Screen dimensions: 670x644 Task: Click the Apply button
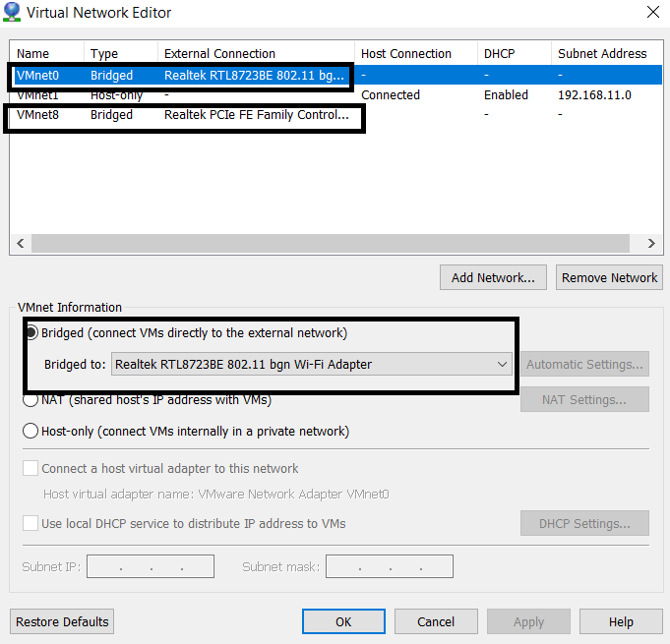click(x=528, y=621)
